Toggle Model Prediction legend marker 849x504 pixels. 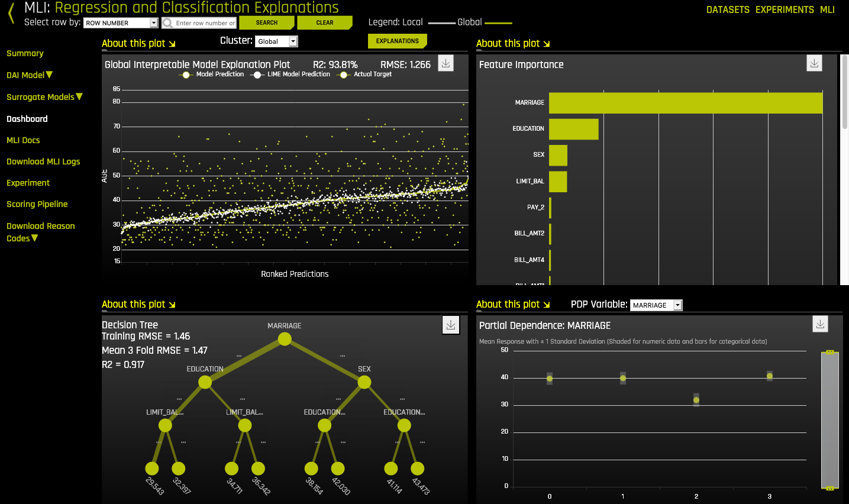186,75
